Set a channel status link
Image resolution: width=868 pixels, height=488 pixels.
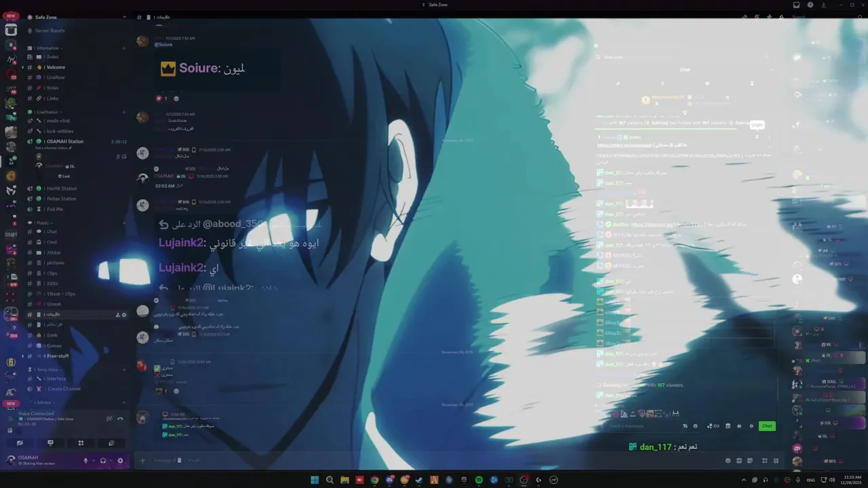pyautogui.click(x=54, y=148)
